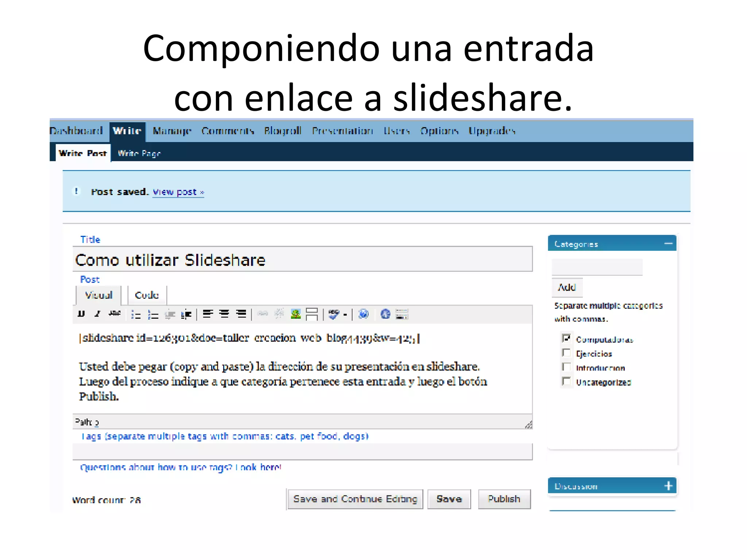Viewport: 747px width, 560px height.
Task: Check the Computadoras category checkbox
Action: pos(566,338)
